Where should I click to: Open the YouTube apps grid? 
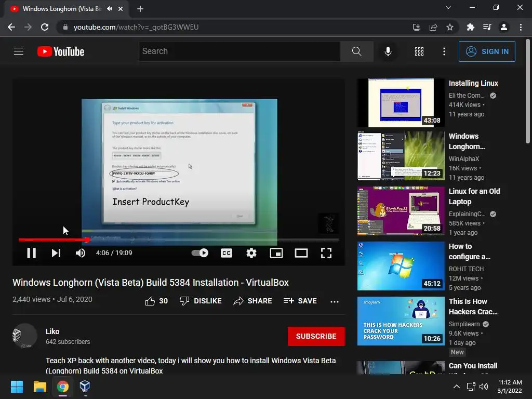419,51
